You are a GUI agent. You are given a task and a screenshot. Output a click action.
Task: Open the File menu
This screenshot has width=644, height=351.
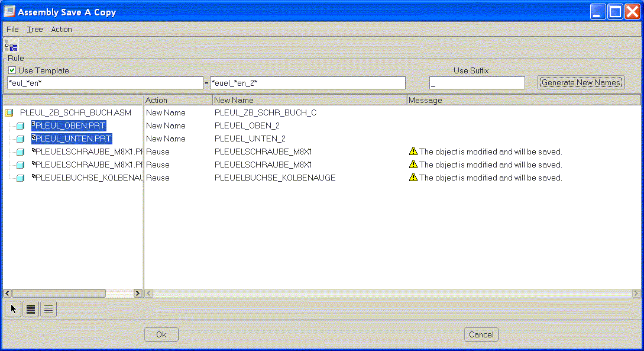(x=12, y=29)
